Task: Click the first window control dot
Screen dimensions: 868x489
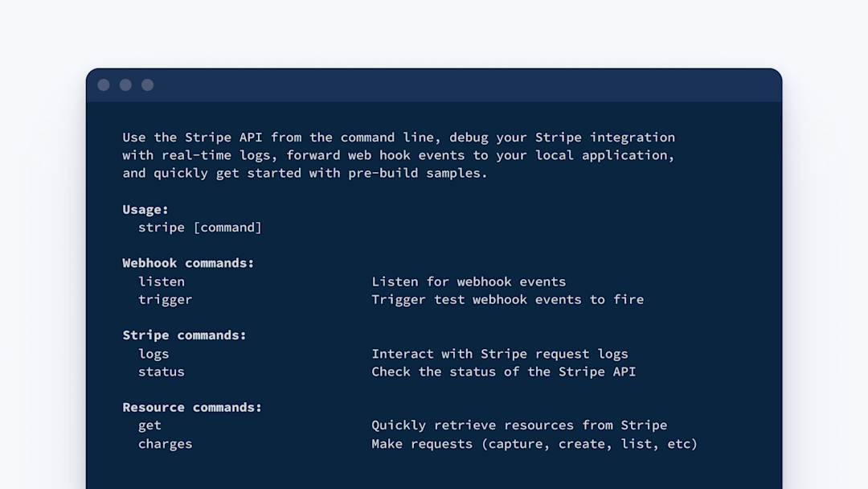Action: click(x=104, y=84)
